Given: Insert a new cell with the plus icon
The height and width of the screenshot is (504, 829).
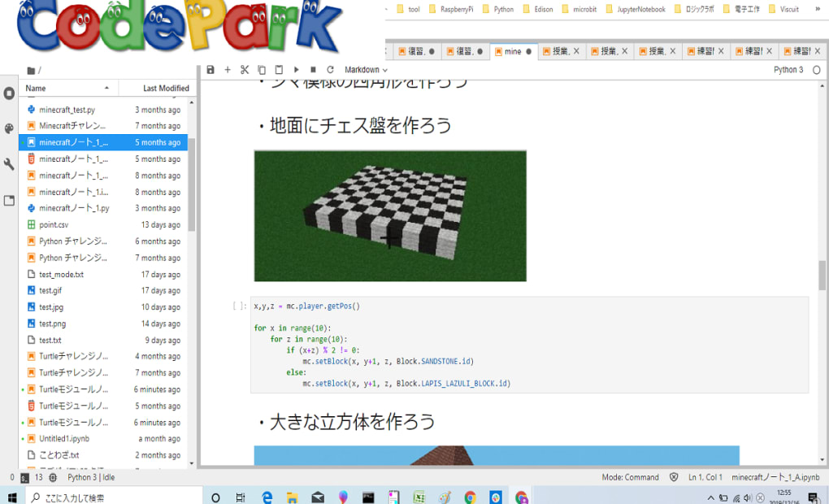Looking at the screenshot, I should [228, 70].
